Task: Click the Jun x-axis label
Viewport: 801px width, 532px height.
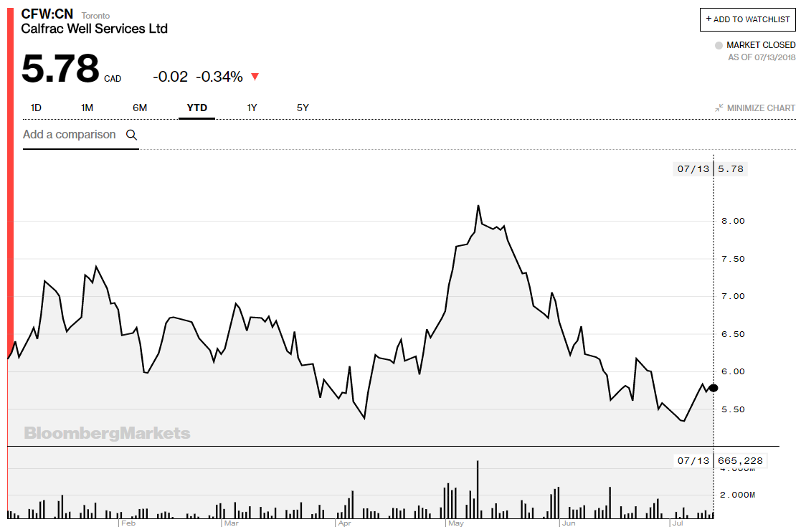Action: pos(569,523)
